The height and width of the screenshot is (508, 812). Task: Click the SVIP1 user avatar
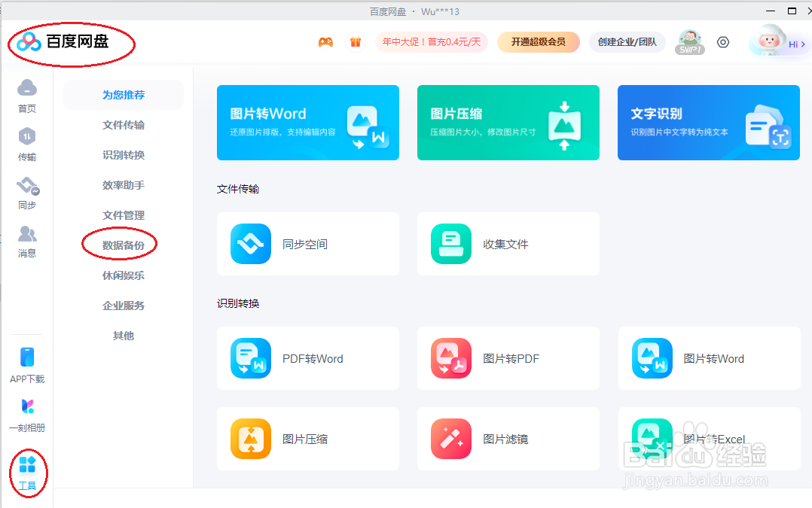[690, 42]
